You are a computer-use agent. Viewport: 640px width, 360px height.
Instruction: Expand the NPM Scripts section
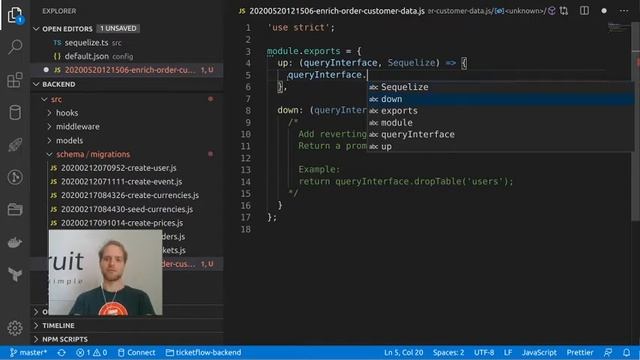[64, 339]
